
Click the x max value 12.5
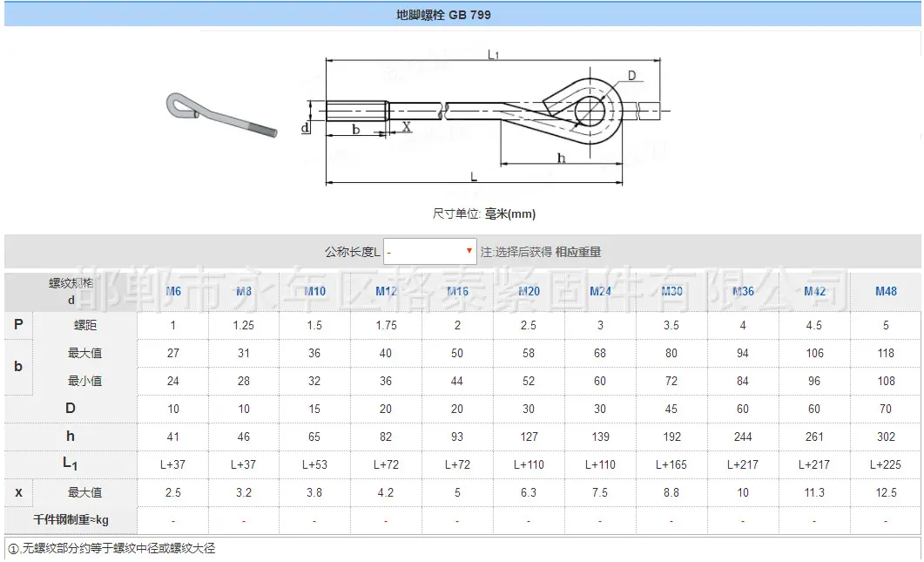point(886,492)
